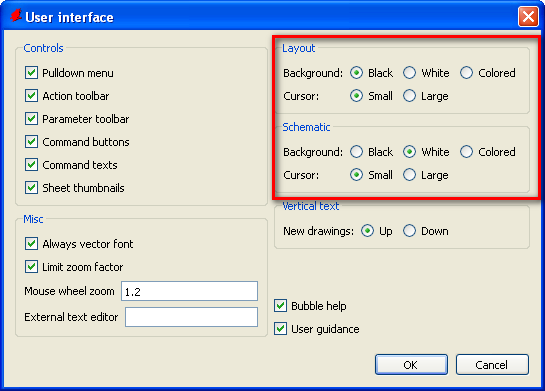
Task: Uncheck the User guidance option
Action: pos(280,329)
